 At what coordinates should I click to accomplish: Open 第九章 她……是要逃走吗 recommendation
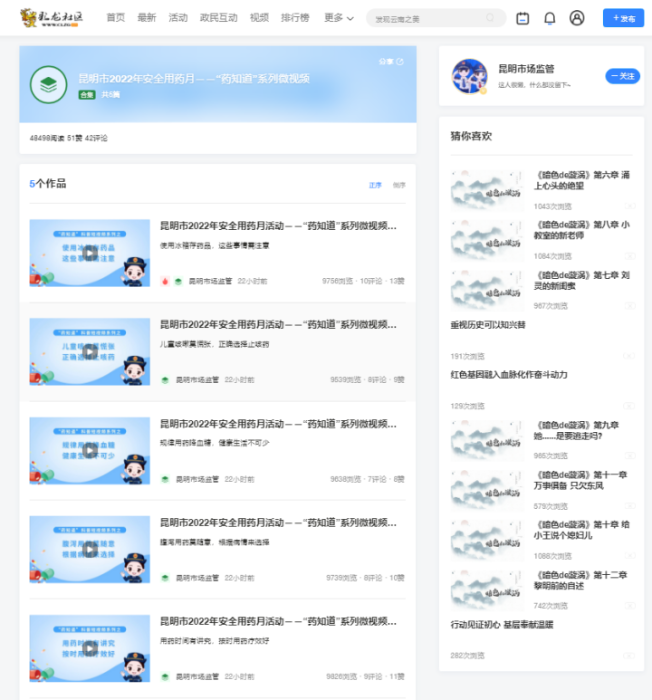tap(576, 430)
